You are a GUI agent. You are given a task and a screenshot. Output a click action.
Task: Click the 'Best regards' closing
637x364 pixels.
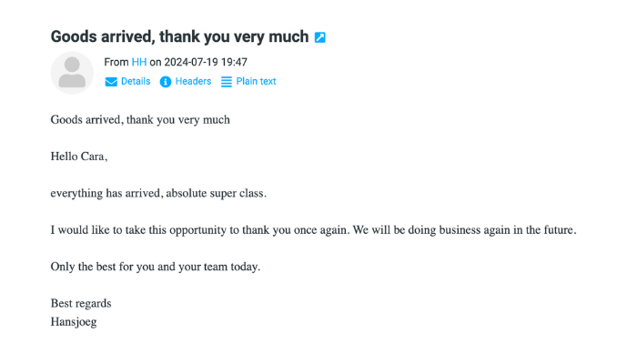point(81,303)
